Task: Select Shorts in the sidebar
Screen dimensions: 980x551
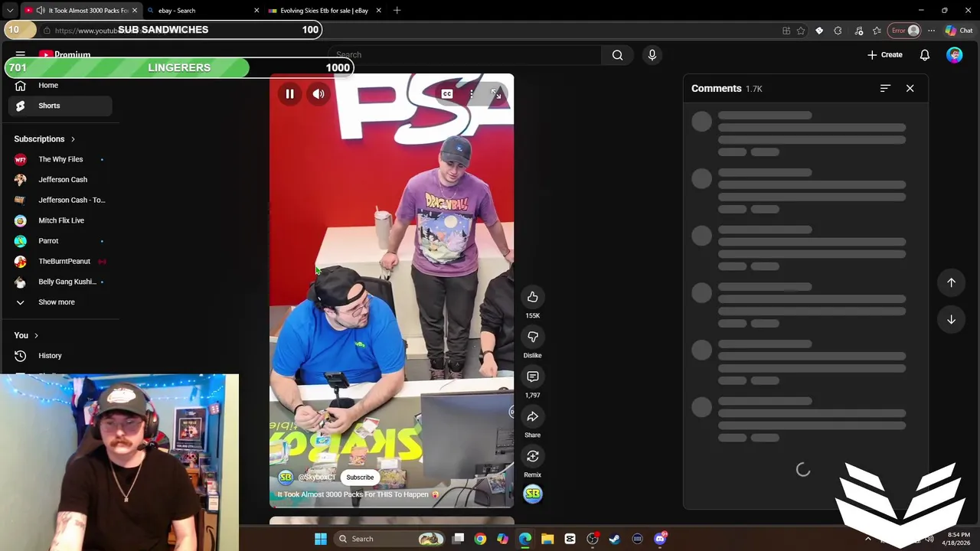Action: coord(60,106)
